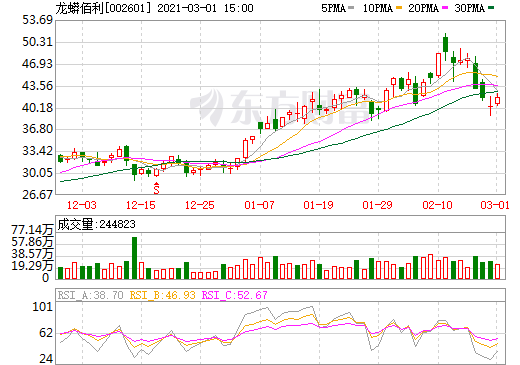Click the 30PMA green legend swatch
This screenshot has height=365, width=520.
click(x=491, y=7)
